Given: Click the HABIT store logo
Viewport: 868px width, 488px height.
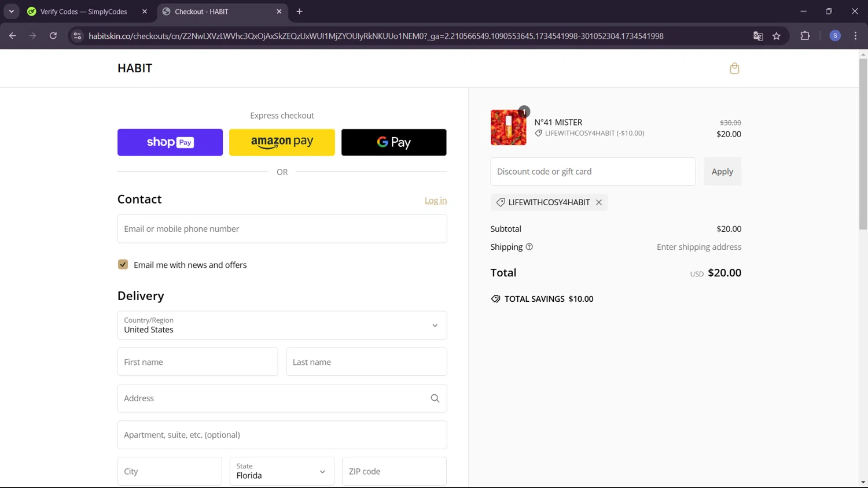Looking at the screenshot, I should coord(135,68).
